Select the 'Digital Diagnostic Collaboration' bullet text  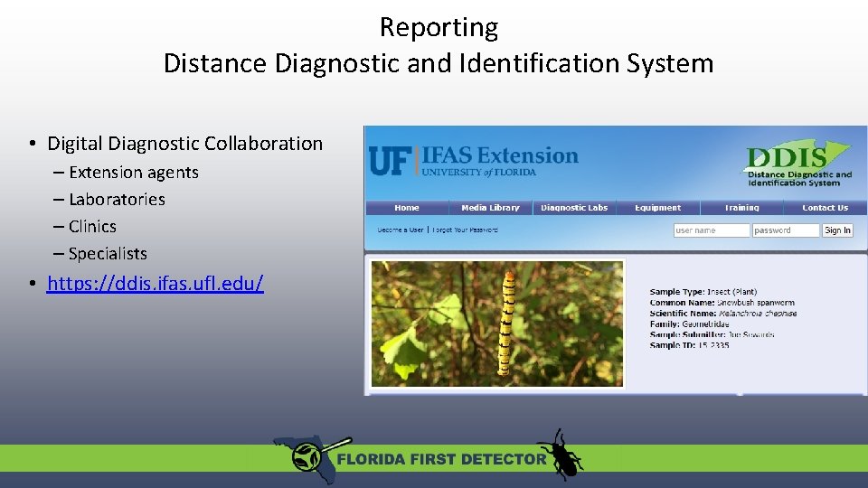[x=184, y=144]
